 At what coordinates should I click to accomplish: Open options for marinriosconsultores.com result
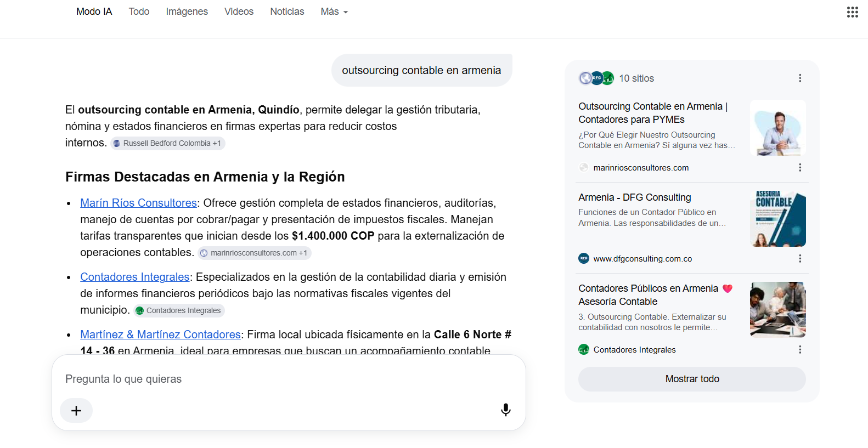tap(800, 168)
